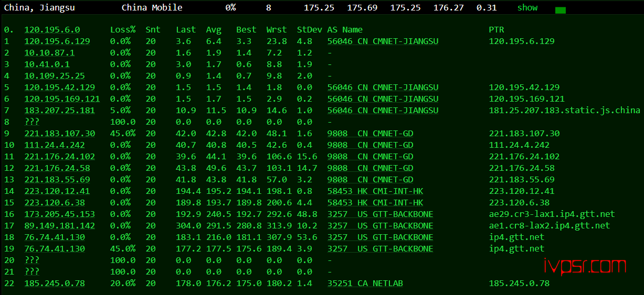Select the '???' entry in hop 8
The image size is (644, 295).
31,122
